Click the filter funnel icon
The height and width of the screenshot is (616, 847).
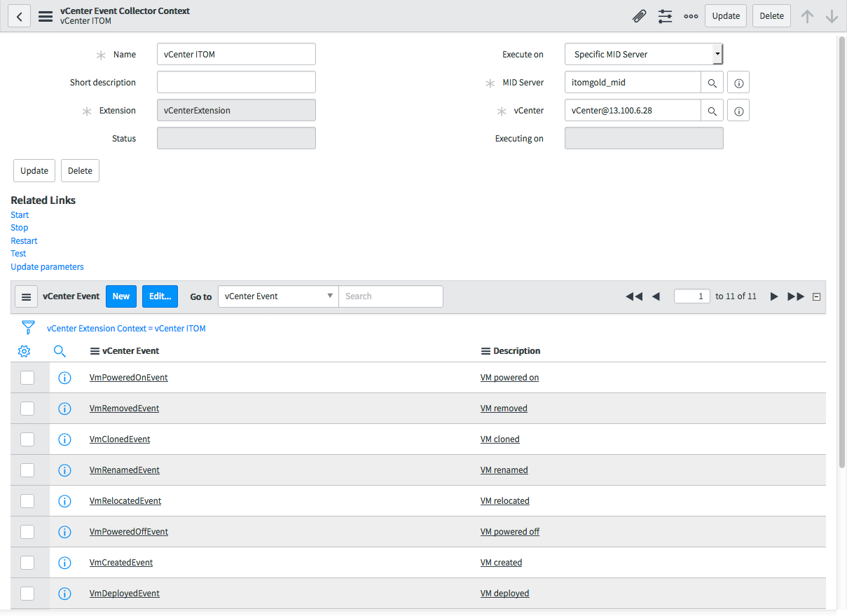(28, 327)
